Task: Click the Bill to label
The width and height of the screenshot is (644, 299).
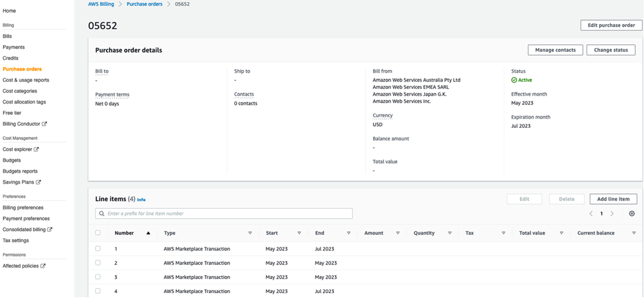Action: (102, 71)
